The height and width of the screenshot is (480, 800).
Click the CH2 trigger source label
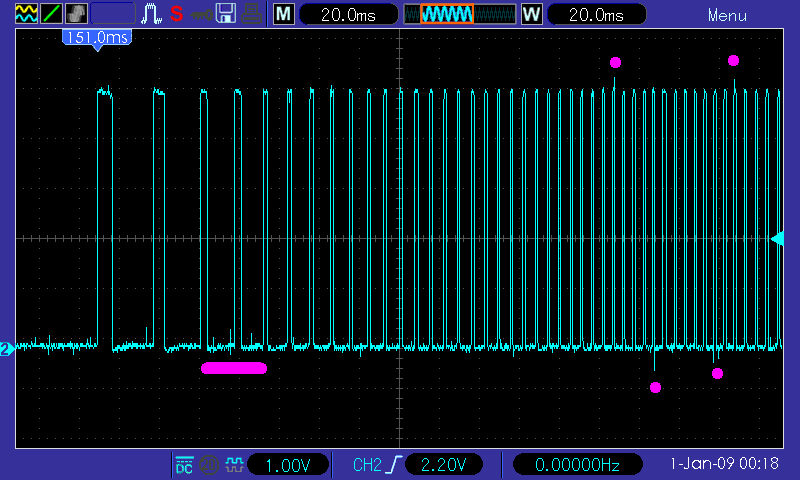[x=367, y=465]
